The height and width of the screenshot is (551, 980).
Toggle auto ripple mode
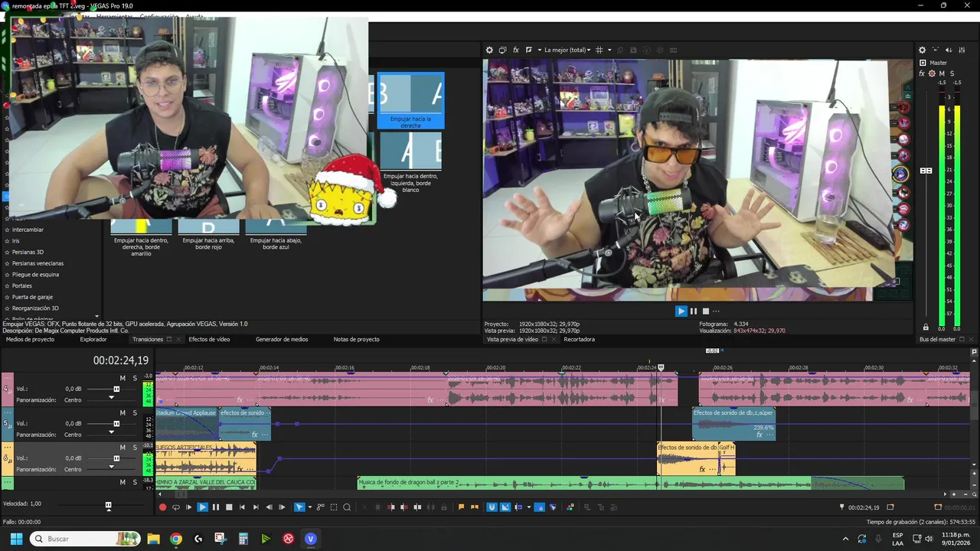pos(518,507)
